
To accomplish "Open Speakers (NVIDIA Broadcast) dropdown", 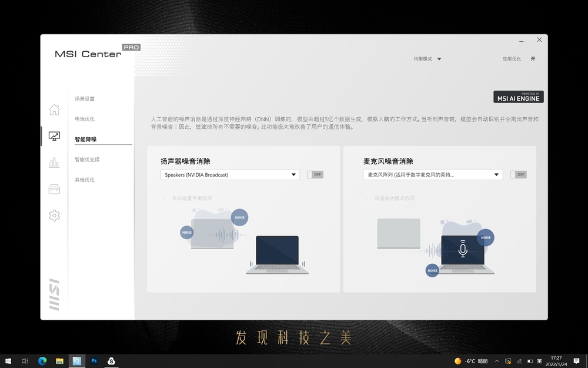I will (x=230, y=175).
